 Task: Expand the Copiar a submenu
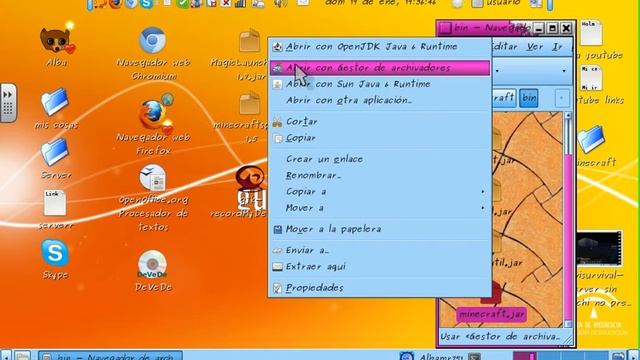point(380,192)
